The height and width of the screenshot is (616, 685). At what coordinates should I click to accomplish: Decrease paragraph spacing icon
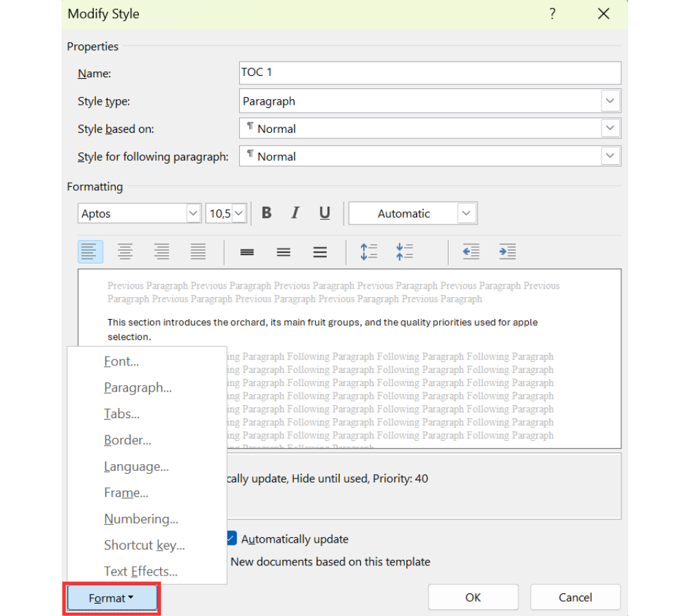tap(405, 252)
